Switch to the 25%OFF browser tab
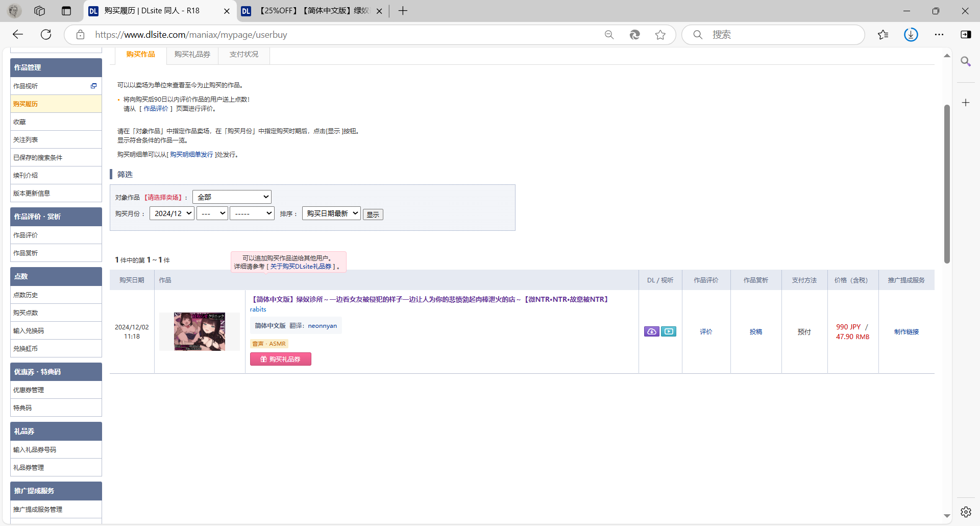The image size is (980, 526). (313, 11)
